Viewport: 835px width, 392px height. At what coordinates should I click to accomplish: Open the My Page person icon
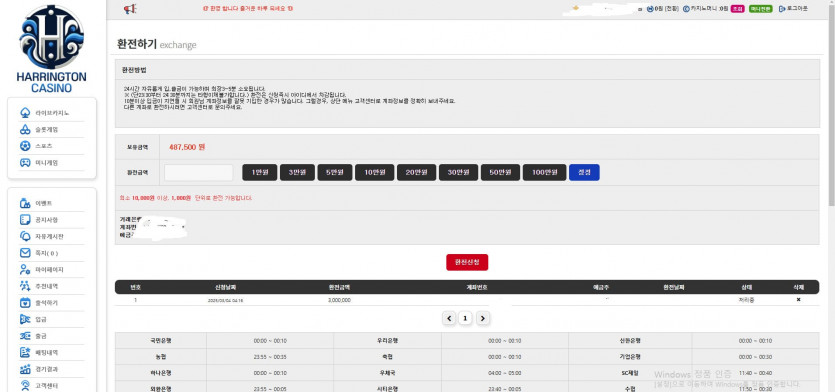[x=25, y=270]
